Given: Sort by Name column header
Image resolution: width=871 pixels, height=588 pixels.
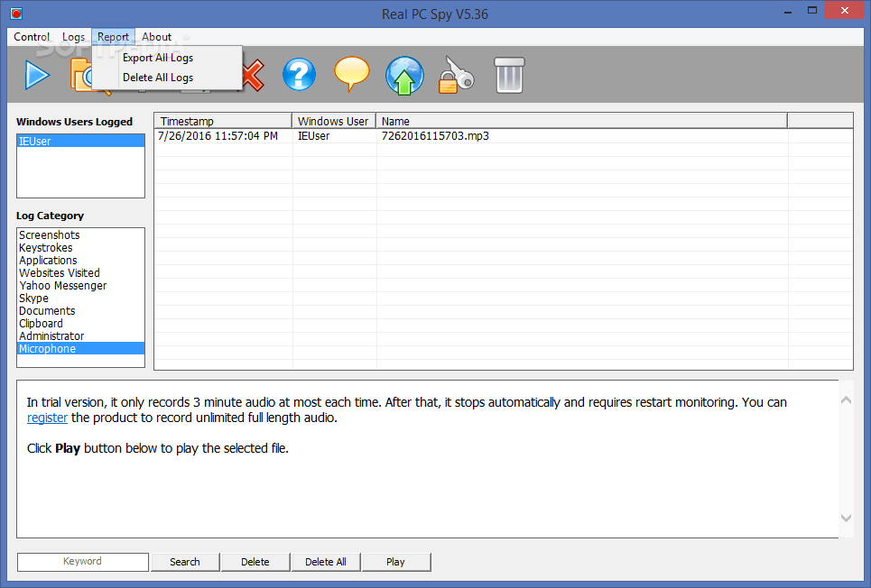Looking at the screenshot, I should tap(581, 121).
